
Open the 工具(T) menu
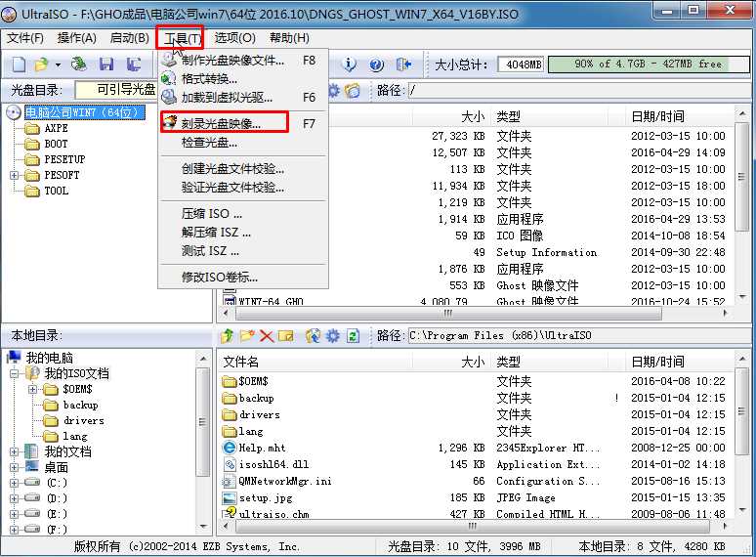click(x=183, y=38)
